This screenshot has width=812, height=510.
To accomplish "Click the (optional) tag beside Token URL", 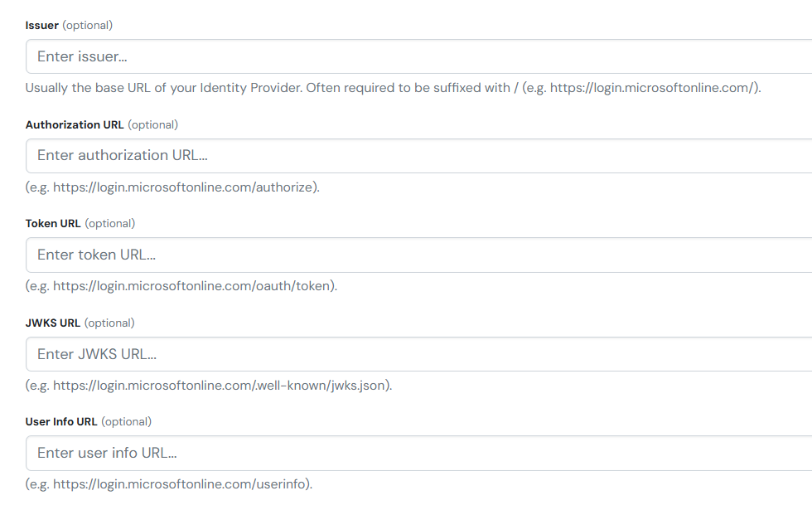I will pyautogui.click(x=110, y=223).
